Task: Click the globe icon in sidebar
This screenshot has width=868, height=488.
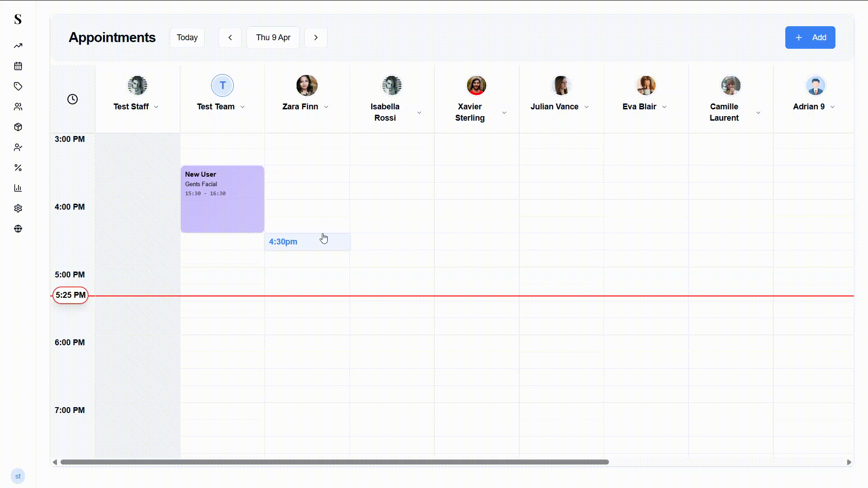Action: (x=18, y=229)
